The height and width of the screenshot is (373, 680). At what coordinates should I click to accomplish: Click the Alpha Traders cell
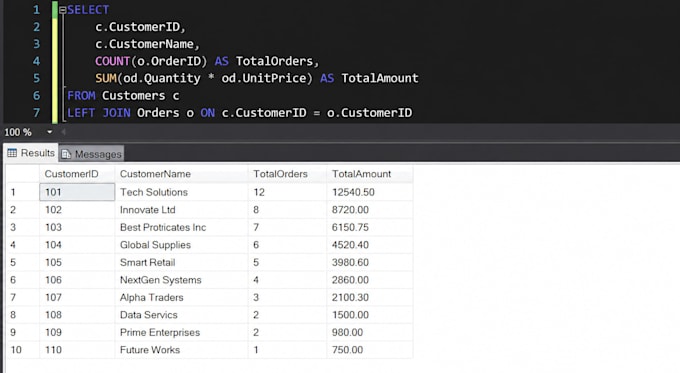point(181,298)
